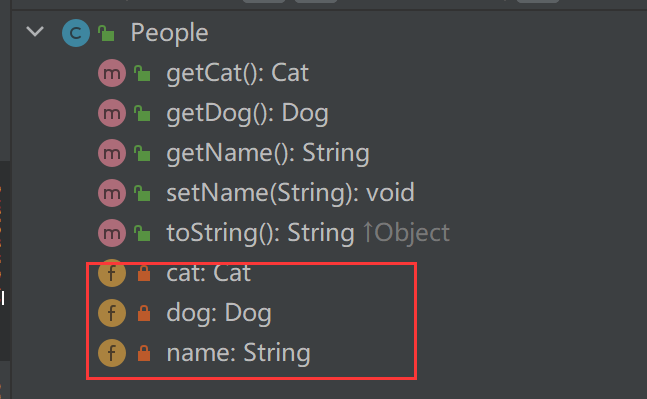Select the dog: Dog field
The width and height of the screenshot is (647, 399).
click(219, 313)
